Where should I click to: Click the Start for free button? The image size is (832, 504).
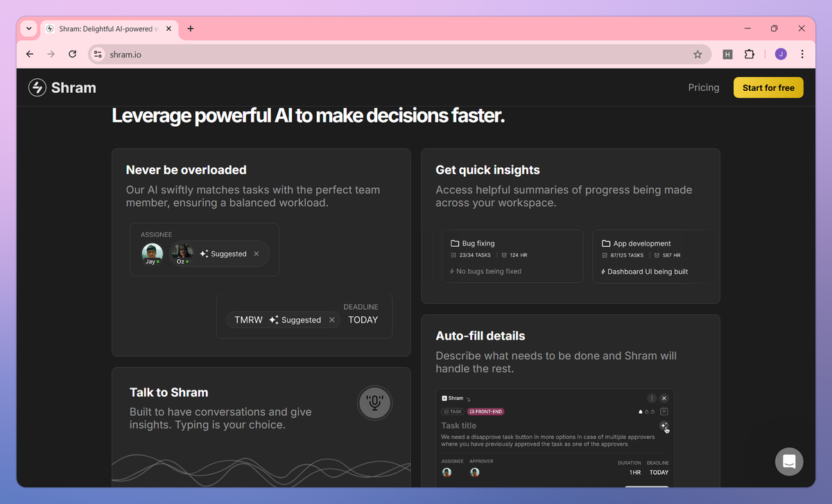768,88
